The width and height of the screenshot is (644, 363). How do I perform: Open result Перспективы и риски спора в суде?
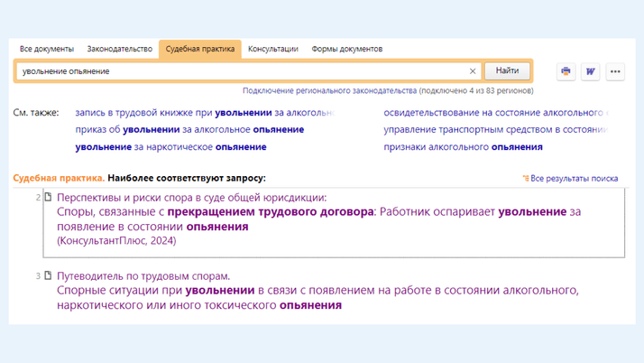point(192,198)
